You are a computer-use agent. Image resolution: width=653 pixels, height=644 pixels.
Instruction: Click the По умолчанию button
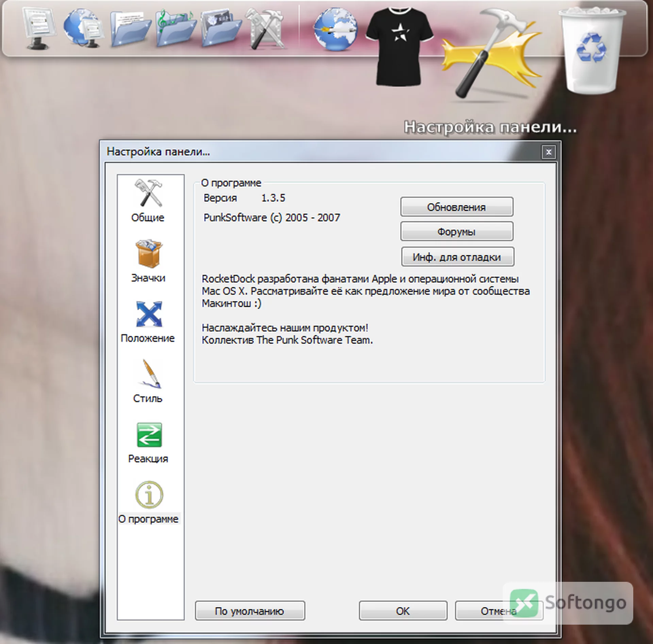pos(250,611)
